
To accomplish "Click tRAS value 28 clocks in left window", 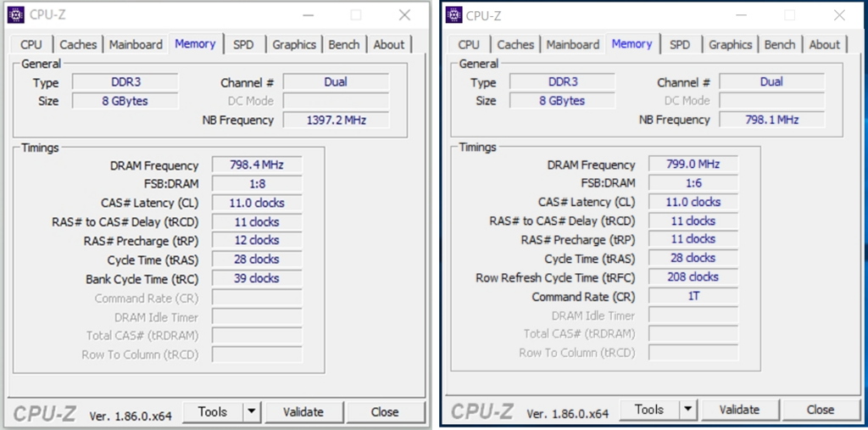I will tap(257, 260).
